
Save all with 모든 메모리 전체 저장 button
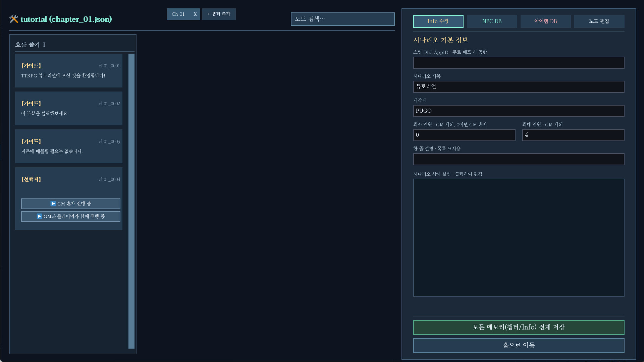[x=519, y=327]
